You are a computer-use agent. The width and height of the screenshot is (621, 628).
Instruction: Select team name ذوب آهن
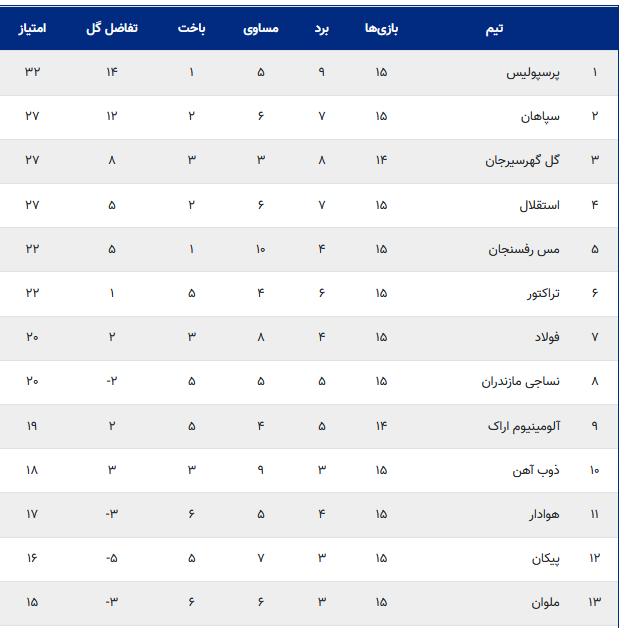(536, 470)
